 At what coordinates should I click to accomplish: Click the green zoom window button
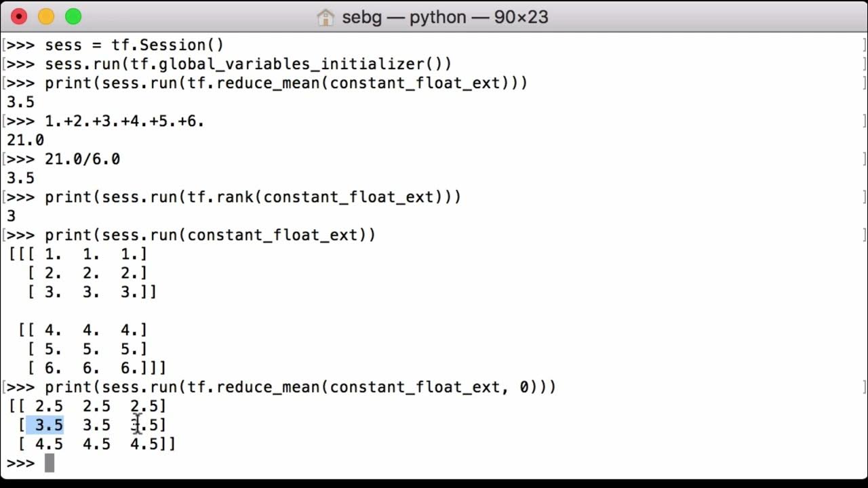point(73,17)
